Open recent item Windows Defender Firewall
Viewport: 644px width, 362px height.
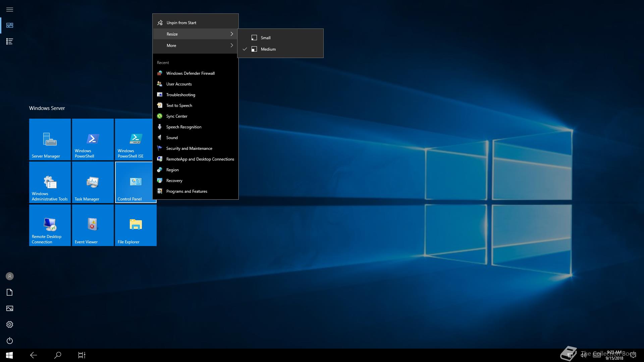(196, 73)
